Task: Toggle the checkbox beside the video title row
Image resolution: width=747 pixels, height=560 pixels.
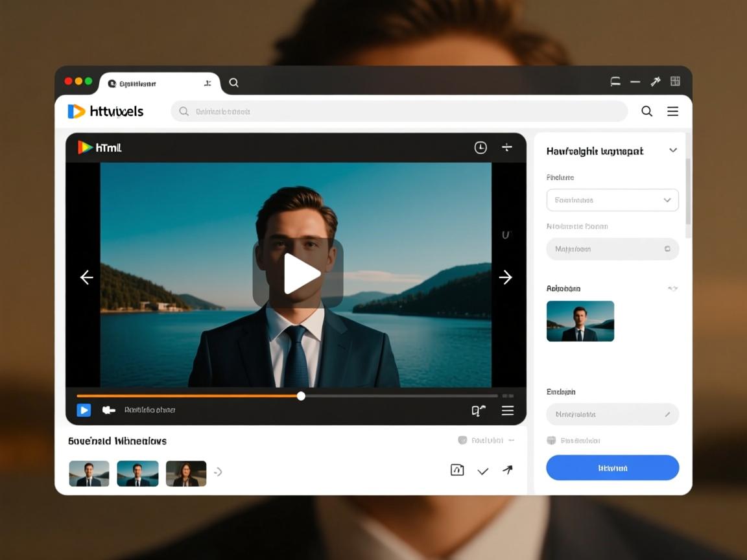Action: click(x=462, y=440)
